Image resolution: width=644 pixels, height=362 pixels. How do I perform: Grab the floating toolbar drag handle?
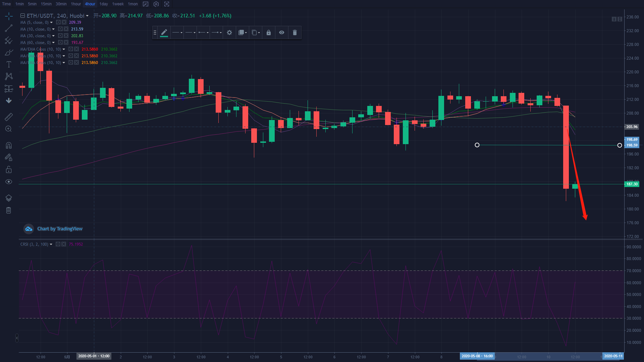(155, 33)
